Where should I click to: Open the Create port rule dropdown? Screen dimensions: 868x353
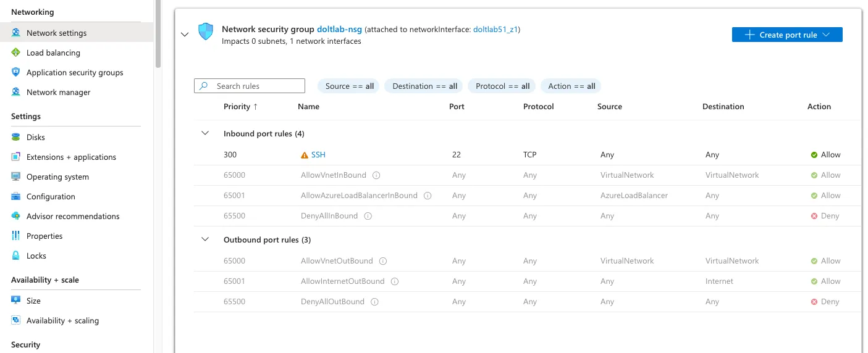point(786,35)
